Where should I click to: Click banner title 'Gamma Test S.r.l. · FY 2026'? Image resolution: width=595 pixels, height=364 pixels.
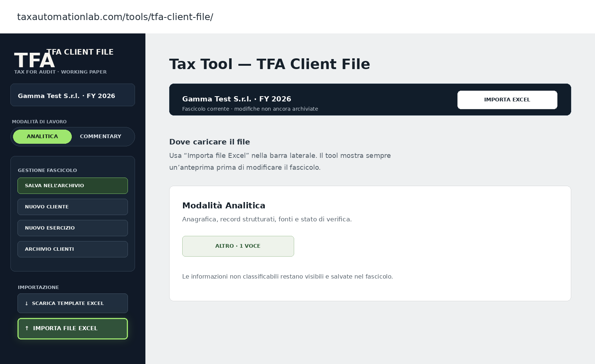[237, 99]
